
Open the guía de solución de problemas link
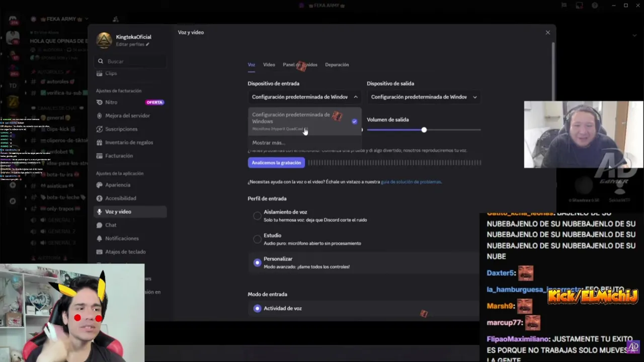(411, 182)
